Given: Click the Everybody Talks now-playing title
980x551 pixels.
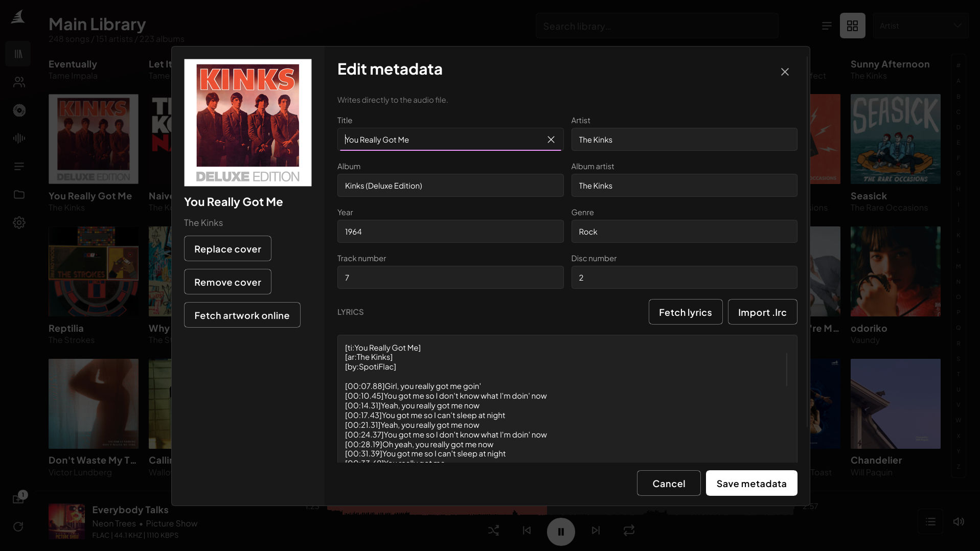Looking at the screenshot, I should click(x=130, y=510).
